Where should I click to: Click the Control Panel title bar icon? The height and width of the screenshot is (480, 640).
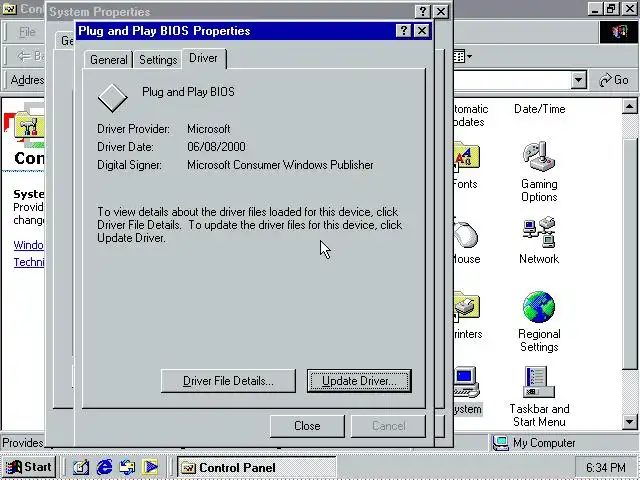point(10,9)
